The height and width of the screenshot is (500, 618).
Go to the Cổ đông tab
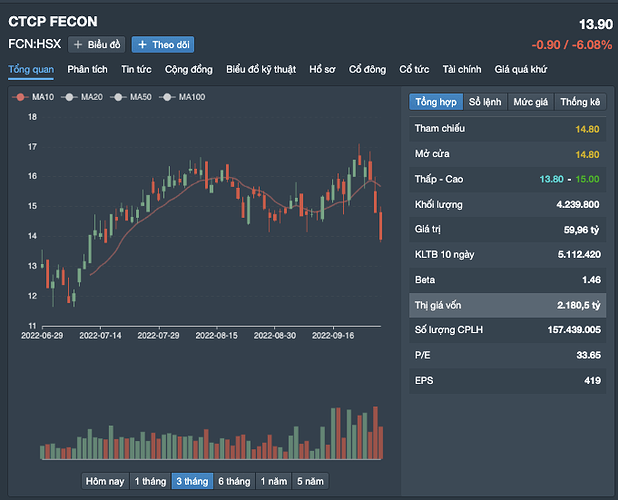coord(368,70)
